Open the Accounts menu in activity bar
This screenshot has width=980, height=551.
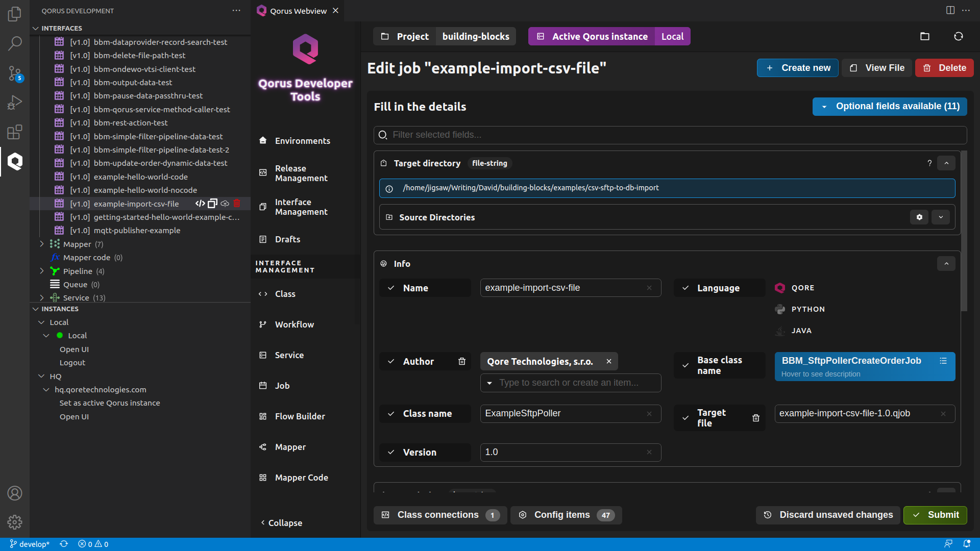tap(15, 493)
